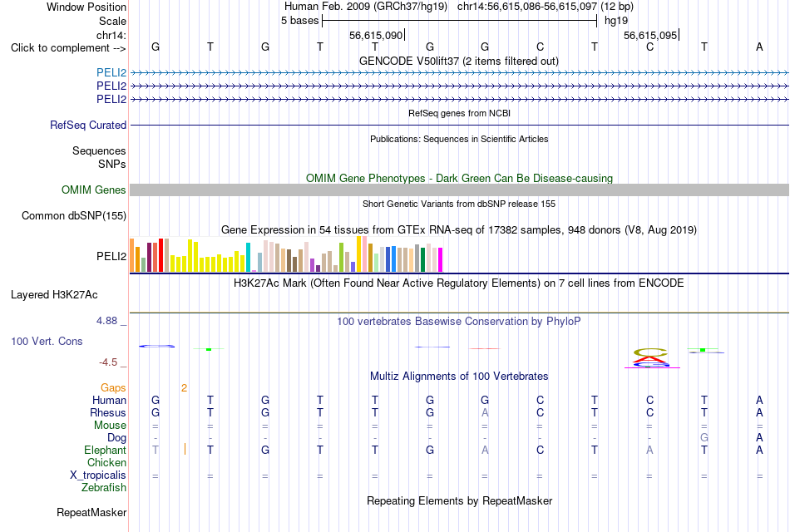Viewport: 790px width, 532px height.
Task: Click the RefSeq Curated intron line
Action: (x=460, y=125)
